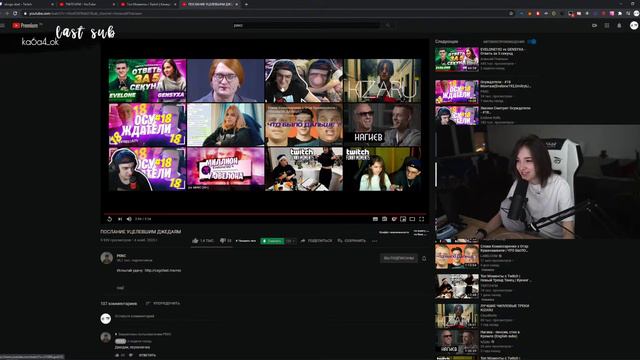The width and height of the screenshot is (640, 360).
Task: Reload the page with browser refresh button
Action: [x=15, y=13]
